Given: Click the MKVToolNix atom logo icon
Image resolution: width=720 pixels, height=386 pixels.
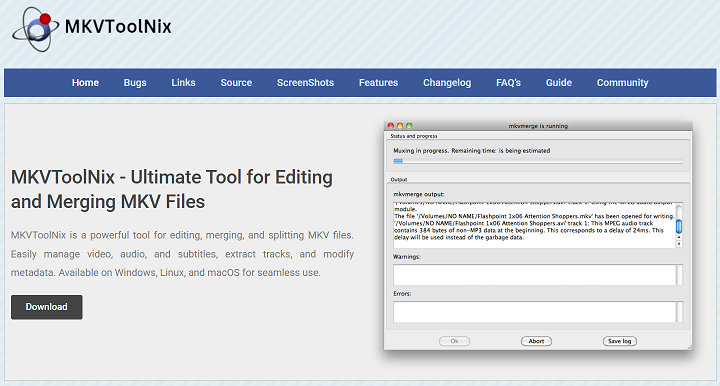Looking at the screenshot, I should pyautogui.click(x=35, y=29).
